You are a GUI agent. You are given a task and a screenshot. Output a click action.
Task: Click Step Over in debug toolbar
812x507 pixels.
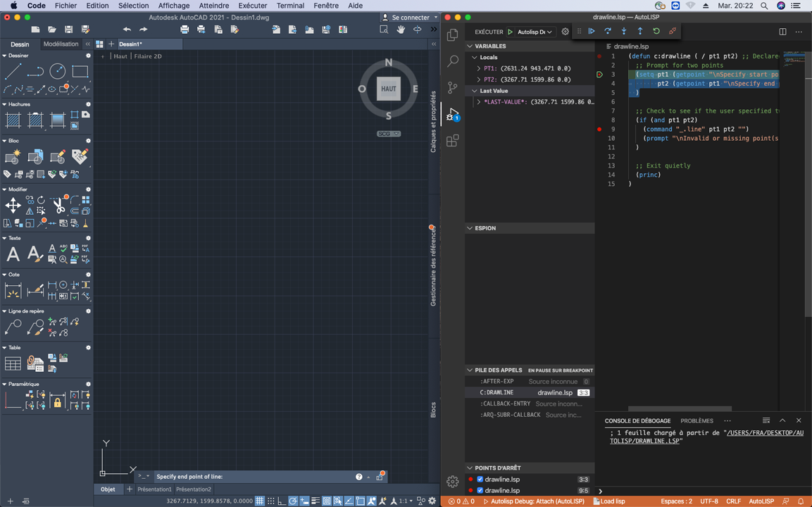point(608,31)
